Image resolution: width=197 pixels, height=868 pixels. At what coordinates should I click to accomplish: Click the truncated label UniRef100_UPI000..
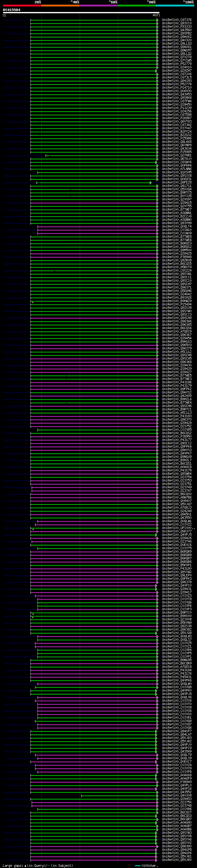point(178,528)
